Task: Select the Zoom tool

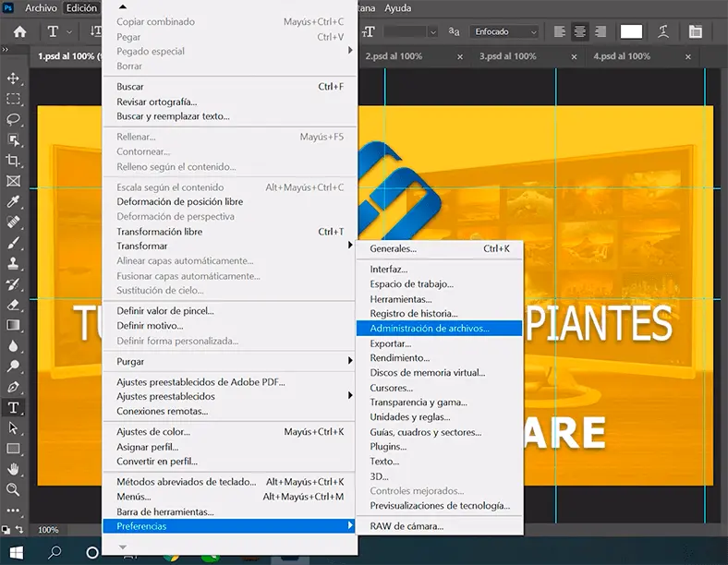Action: [13, 489]
